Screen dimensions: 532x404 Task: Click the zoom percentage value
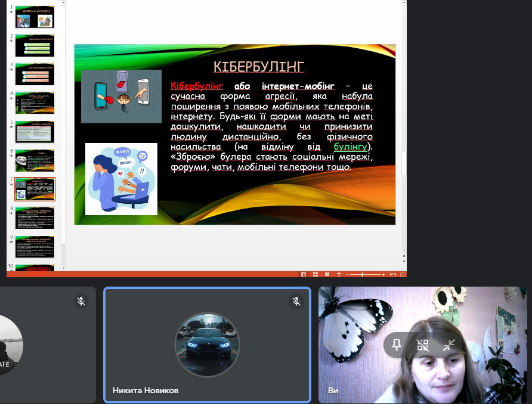(393, 274)
